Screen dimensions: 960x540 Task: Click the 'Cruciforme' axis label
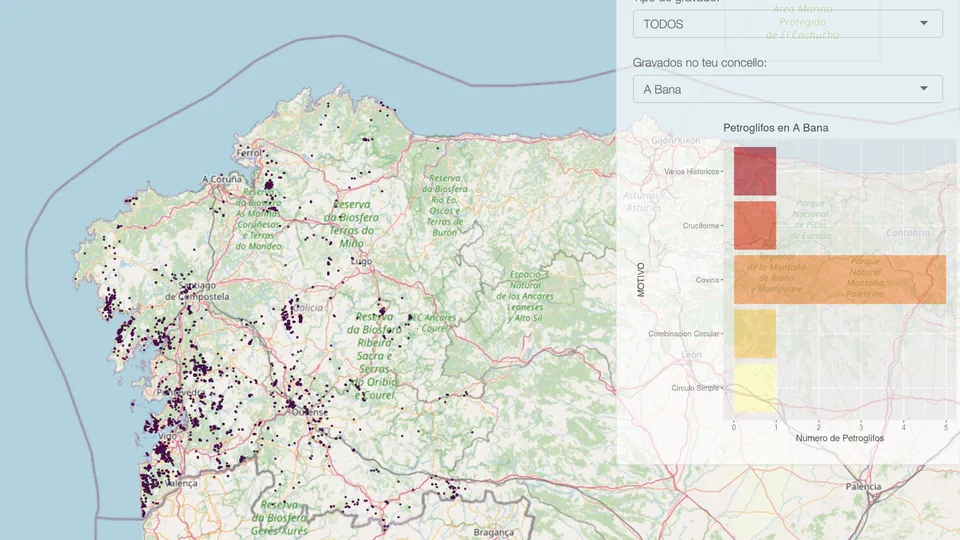(x=700, y=226)
